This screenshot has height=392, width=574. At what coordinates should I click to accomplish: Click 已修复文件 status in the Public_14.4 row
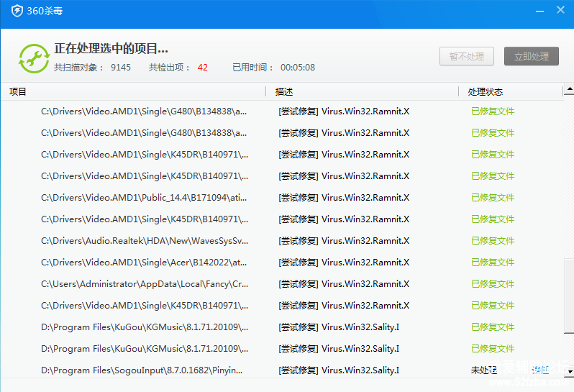click(493, 198)
